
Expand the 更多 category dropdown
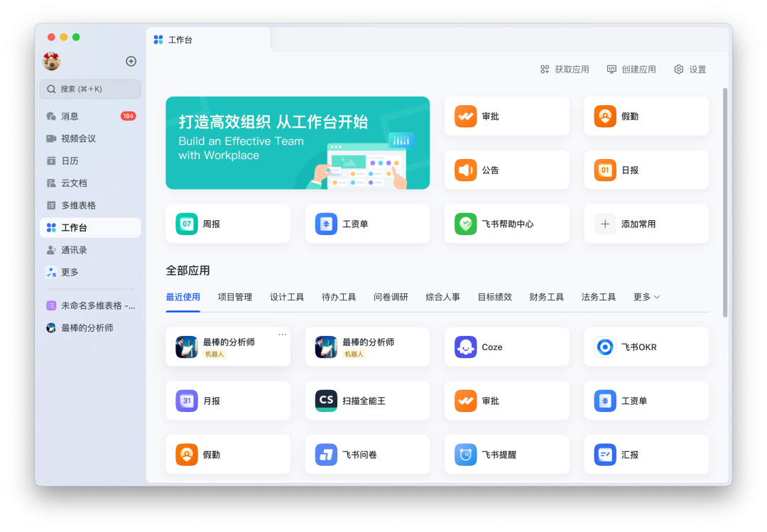pyautogui.click(x=646, y=297)
